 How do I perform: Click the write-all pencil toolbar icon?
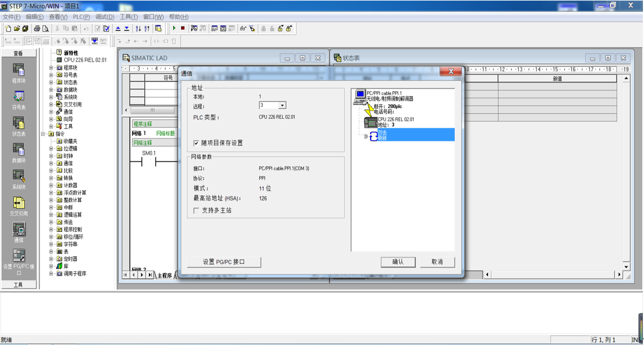coord(252,29)
